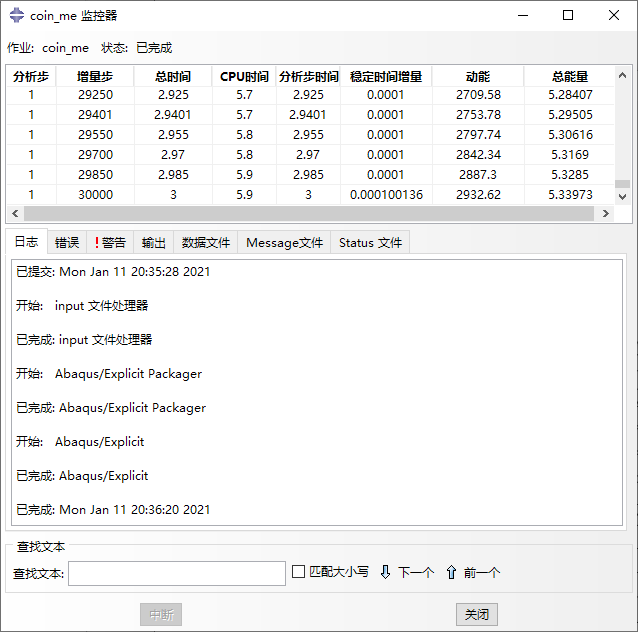Open the 警告 tab
Viewport: 638px width, 632px height.
point(110,243)
